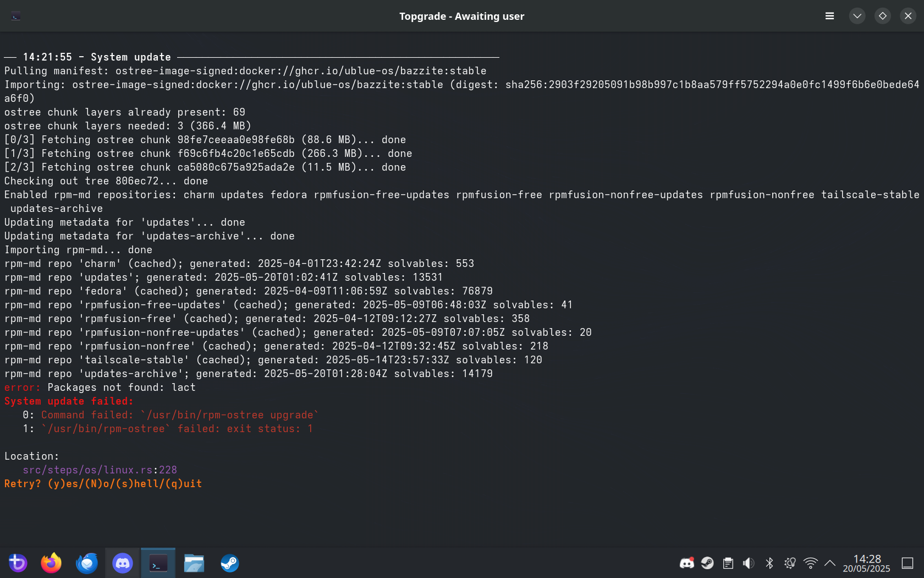The height and width of the screenshot is (578, 924).
Task: Expand hidden system tray icons
Action: click(x=830, y=563)
